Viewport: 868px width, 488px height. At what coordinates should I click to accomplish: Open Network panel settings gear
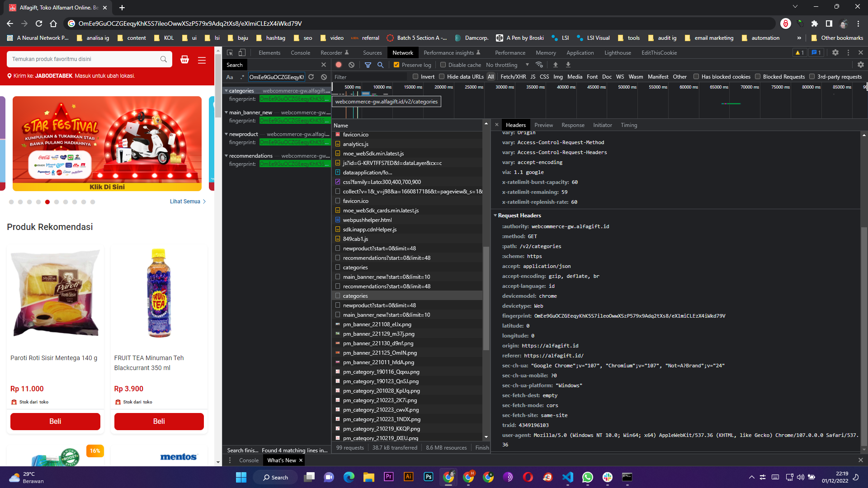[x=860, y=65]
